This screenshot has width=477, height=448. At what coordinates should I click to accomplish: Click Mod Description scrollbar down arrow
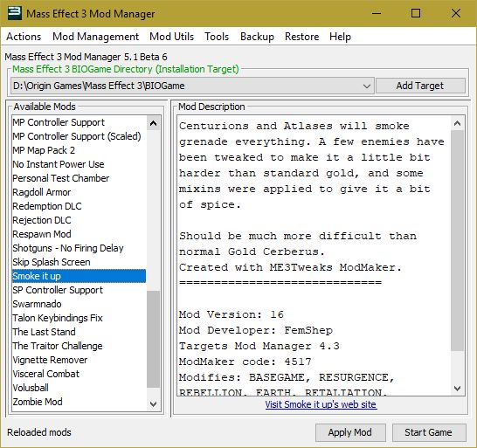(x=457, y=389)
